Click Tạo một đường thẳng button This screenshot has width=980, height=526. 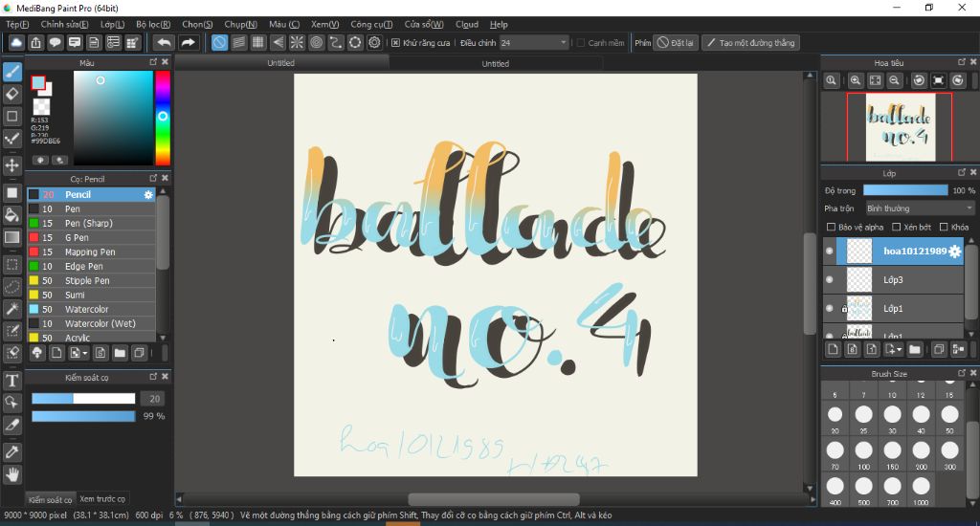pos(750,42)
